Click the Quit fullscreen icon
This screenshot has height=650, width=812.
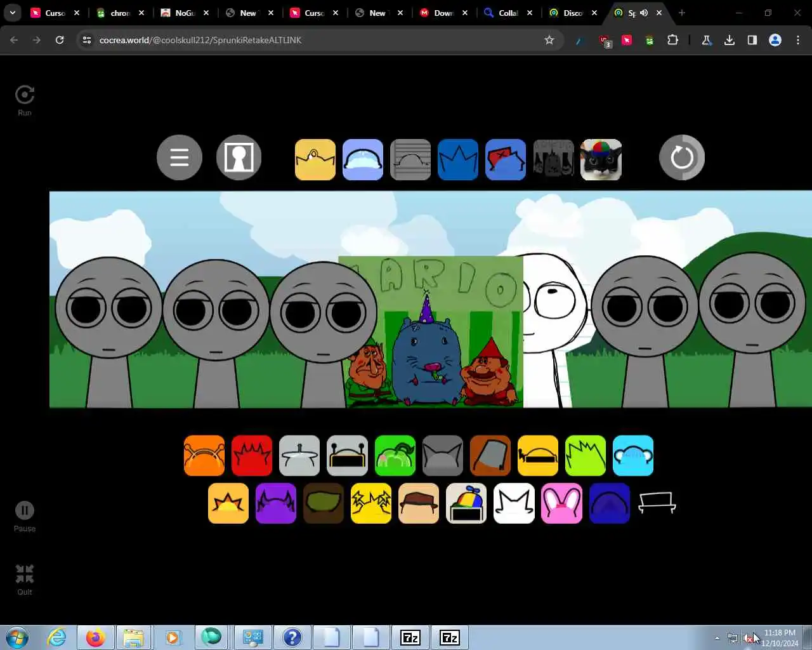[x=25, y=574]
